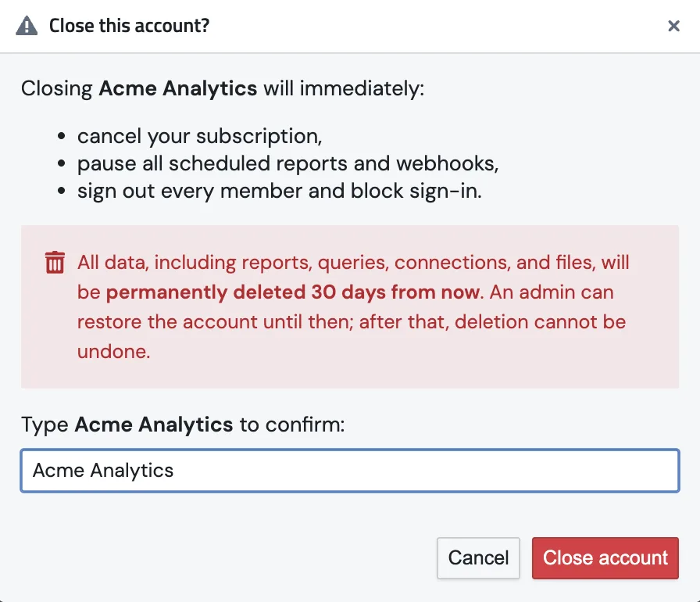Click the text "Acme Analytics" typed in field
This screenshot has width=700, height=602.
tap(103, 471)
